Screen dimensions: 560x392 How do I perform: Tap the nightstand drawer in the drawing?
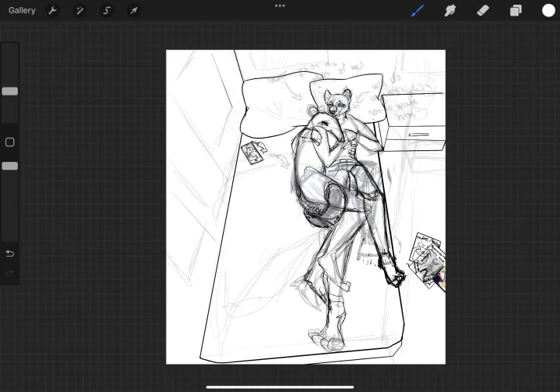pyautogui.click(x=418, y=135)
